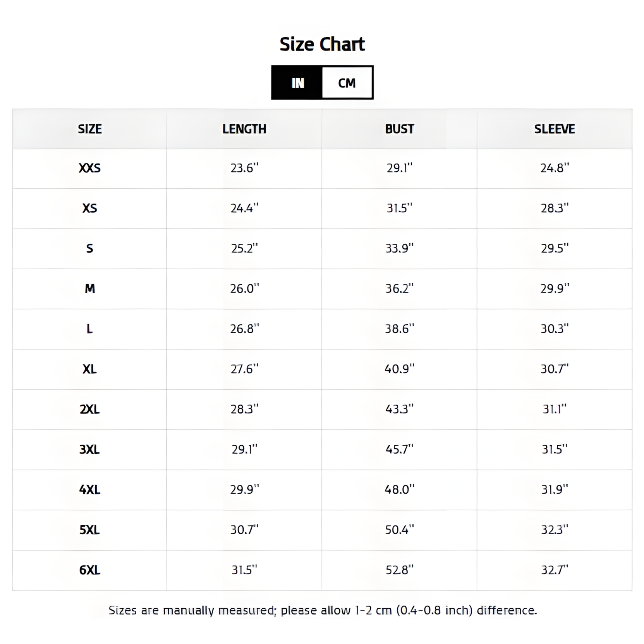This screenshot has width=644, height=644.
Task: Click the LENGTH column header
Action: click(244, 129)
